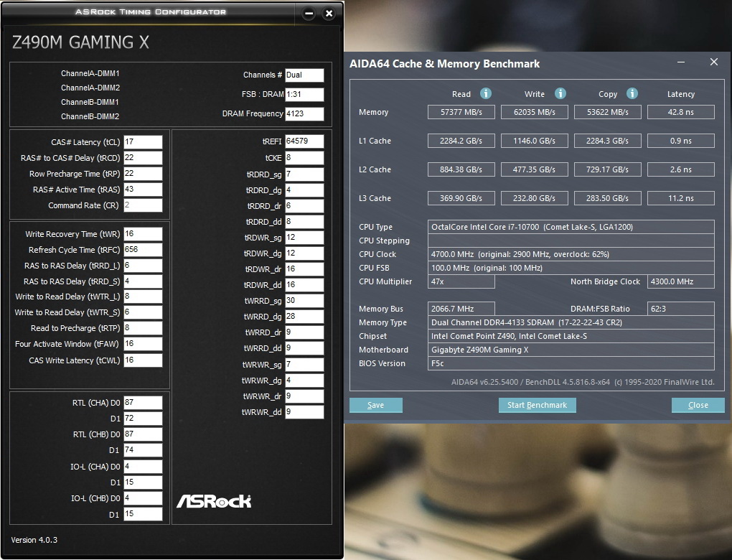Click the DRAM:FSB Ratio value 62:3

[680, 309]
